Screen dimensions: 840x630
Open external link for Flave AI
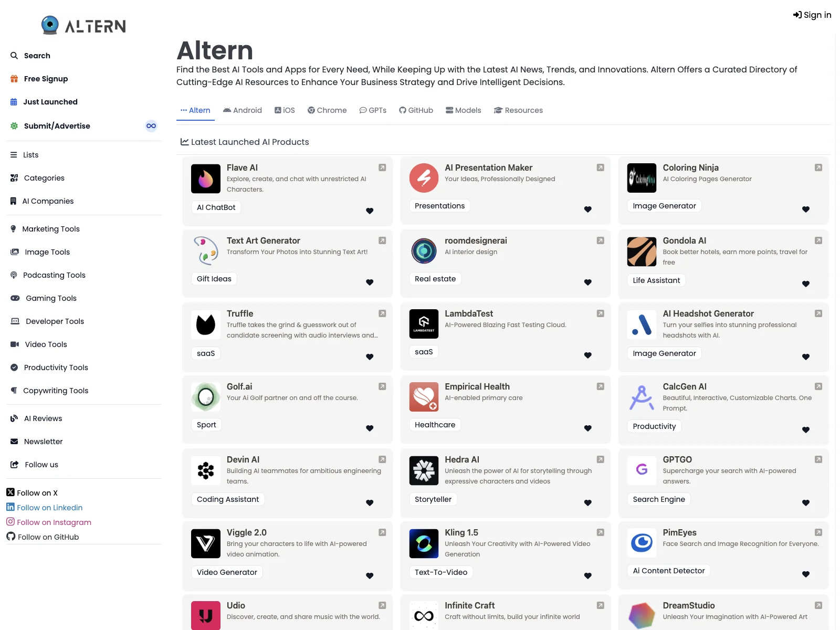coord(382,167)
